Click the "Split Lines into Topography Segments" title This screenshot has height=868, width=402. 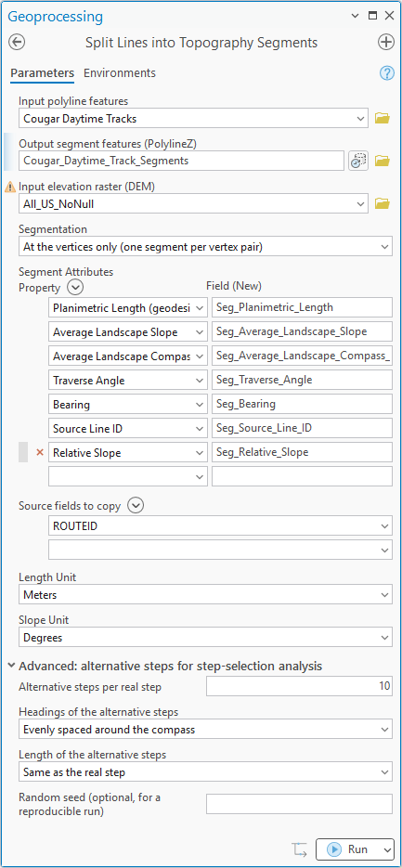[201, 42]
